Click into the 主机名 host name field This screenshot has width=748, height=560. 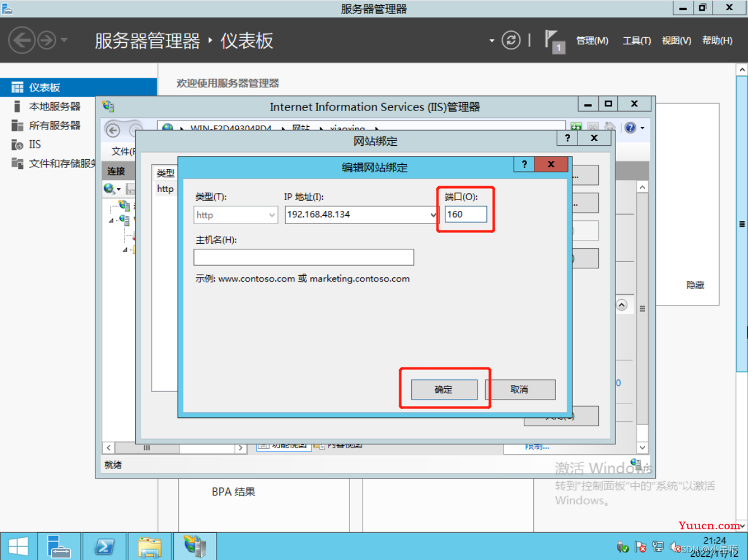(x=303, y=257)
